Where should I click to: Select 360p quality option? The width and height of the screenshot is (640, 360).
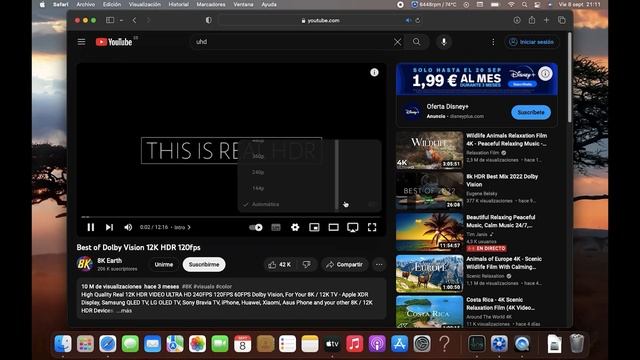258,156
